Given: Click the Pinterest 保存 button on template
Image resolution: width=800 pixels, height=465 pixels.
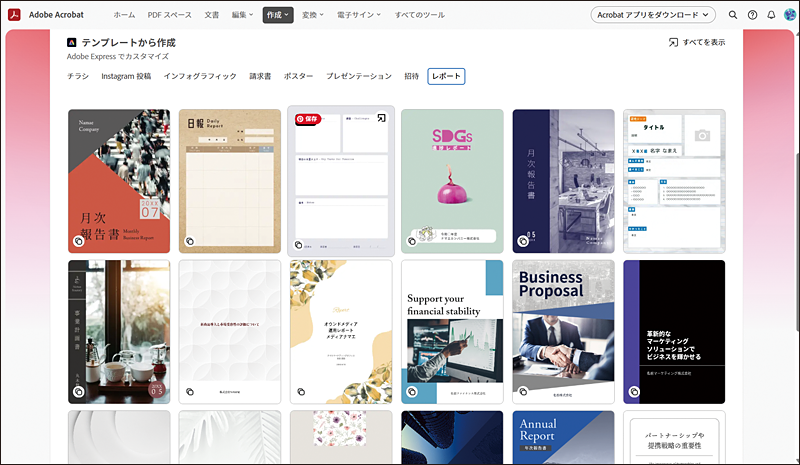Looking at the screenshot, I should click(x=307, y=119).
